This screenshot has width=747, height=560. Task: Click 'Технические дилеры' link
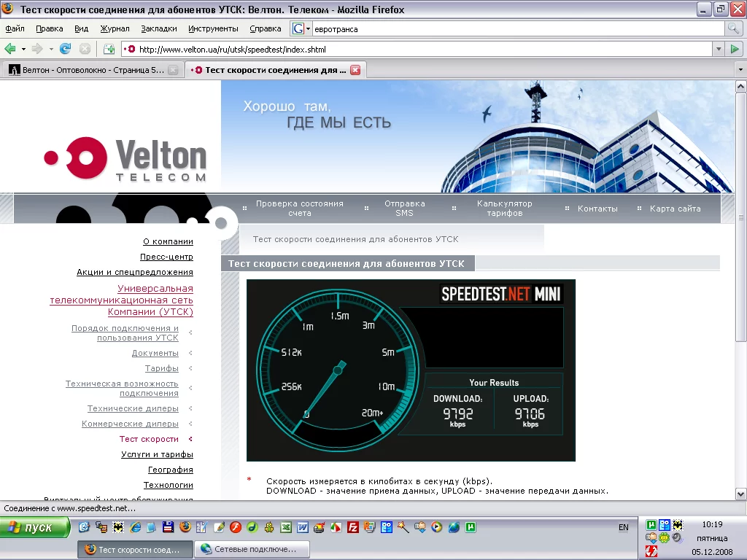click(x=133, y=408)
